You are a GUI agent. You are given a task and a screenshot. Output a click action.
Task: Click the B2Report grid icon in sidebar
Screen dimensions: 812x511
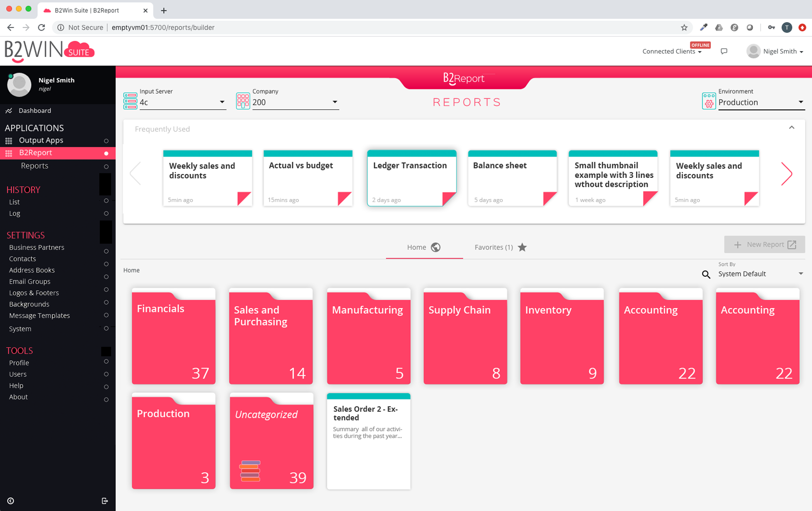click(x=9, y=153)
